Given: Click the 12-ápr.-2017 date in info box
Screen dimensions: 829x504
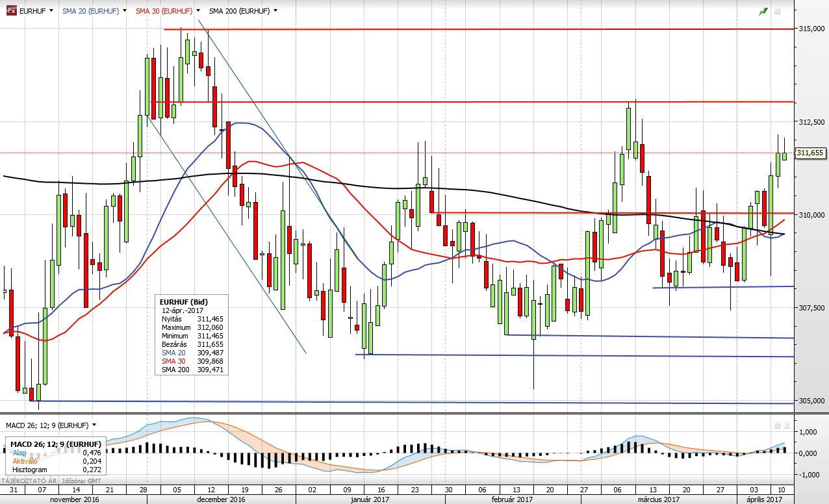Looking at the screenshot, I should click(181, 310).
